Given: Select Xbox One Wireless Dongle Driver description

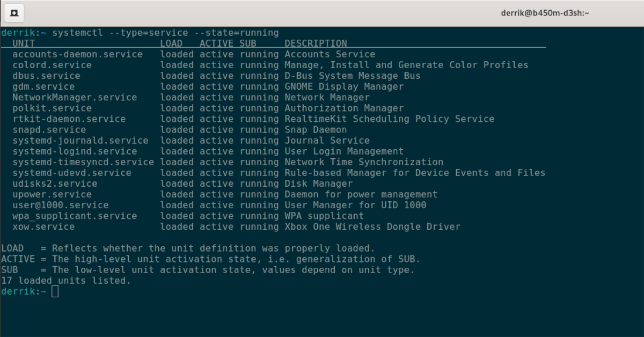Looking at the screenshot, I should point(372,226).
